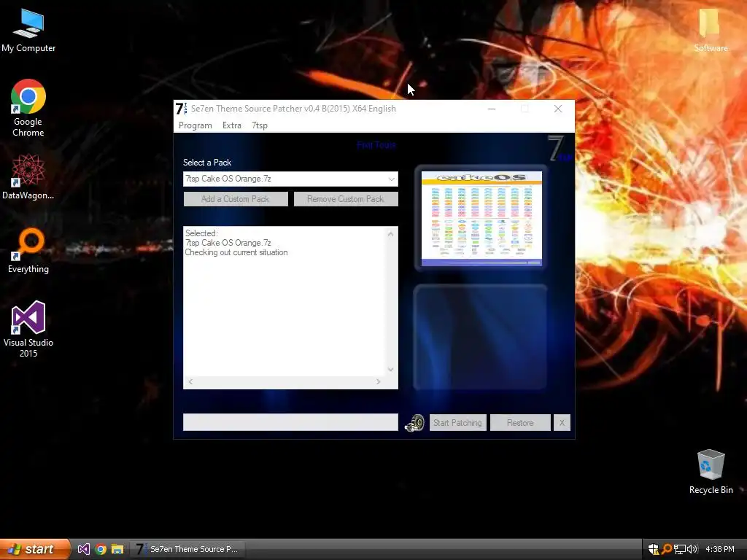Click the network tray icon
747x560 pixels.
click(680, 549)
